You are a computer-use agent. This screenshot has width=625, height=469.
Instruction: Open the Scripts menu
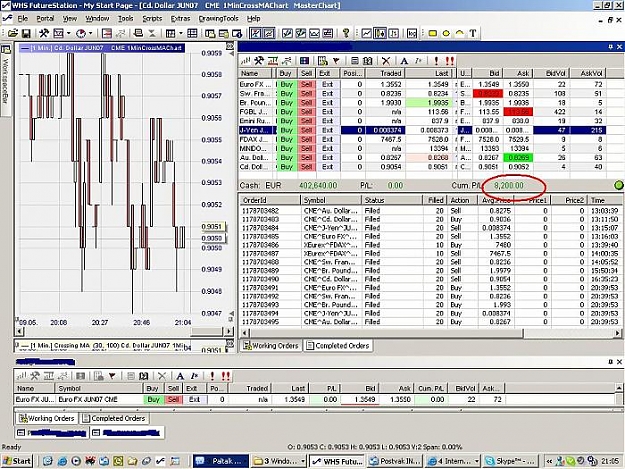pyautogui.click(x=152, y=18)
